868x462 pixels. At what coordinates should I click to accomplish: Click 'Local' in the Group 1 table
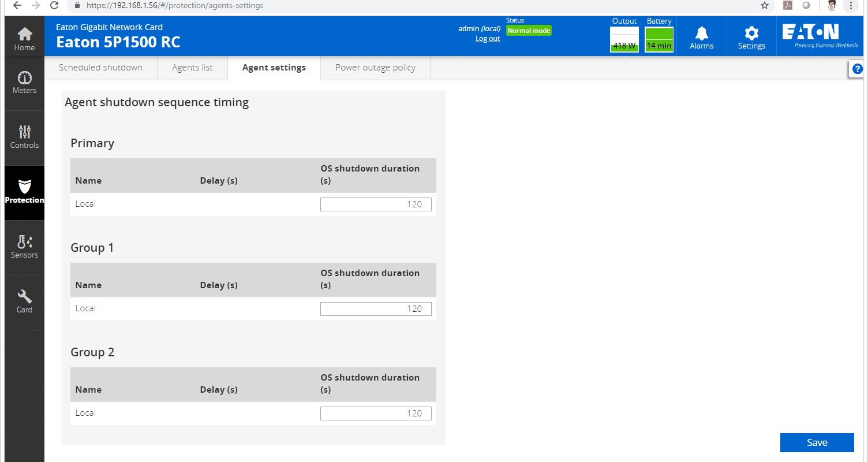(85, 308)
